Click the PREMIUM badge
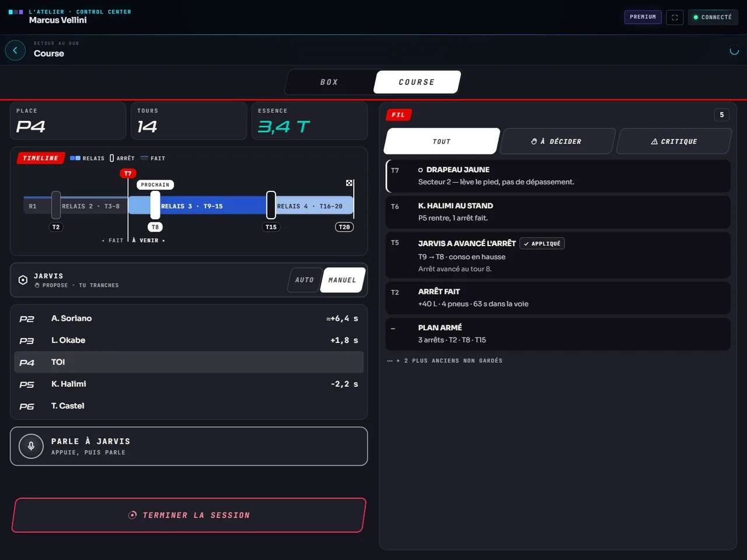The width and height of the screenshot is (747, 560). point(643,17)
